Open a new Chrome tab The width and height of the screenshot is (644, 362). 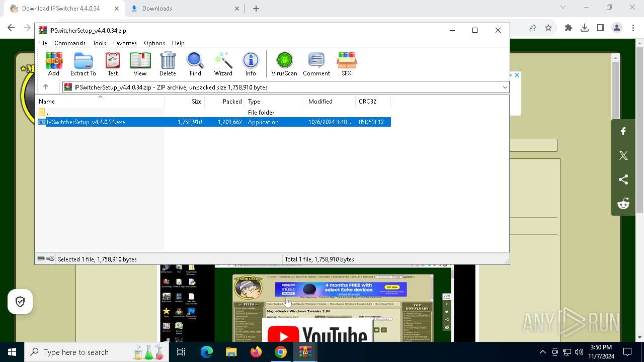click(x=256, y=9)
